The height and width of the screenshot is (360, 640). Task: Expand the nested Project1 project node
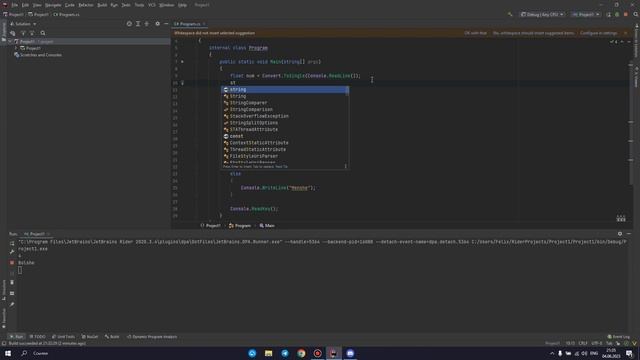pyautogui.click(x=16, y=48)
